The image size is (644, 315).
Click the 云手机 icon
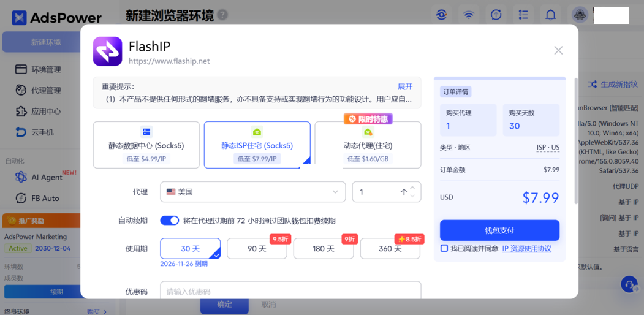21,132
